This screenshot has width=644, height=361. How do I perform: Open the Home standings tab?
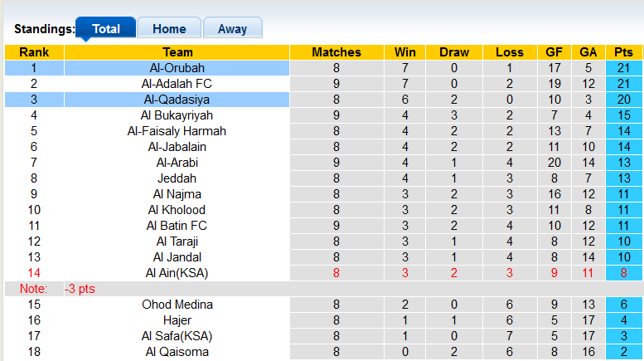tap(169, 28)
